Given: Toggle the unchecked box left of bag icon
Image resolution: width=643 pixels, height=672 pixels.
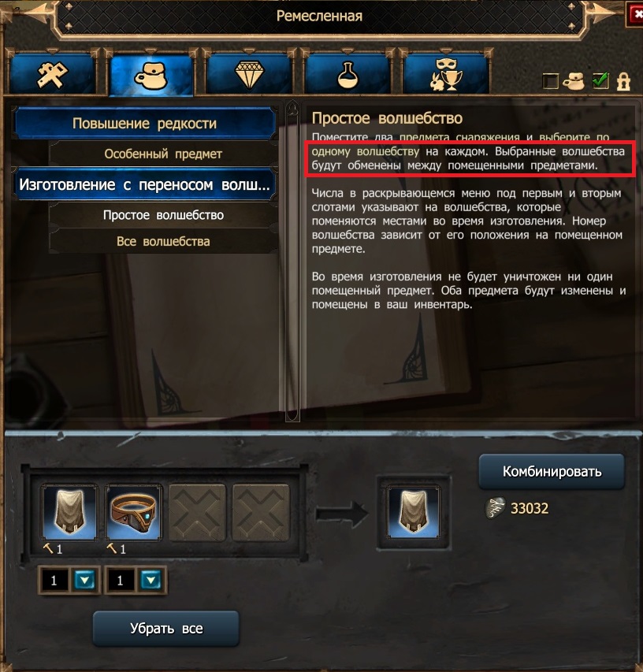Looking at the screenshot, I should point(550,81).
